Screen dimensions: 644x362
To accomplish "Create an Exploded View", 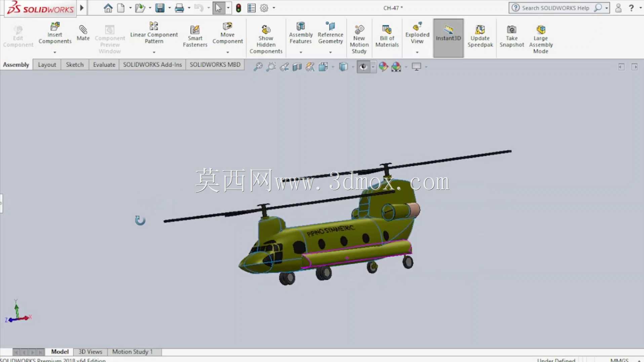I will [417, 33].
